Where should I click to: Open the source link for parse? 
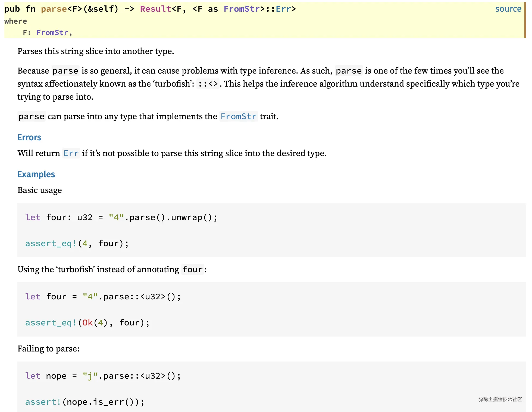[508, 9]
